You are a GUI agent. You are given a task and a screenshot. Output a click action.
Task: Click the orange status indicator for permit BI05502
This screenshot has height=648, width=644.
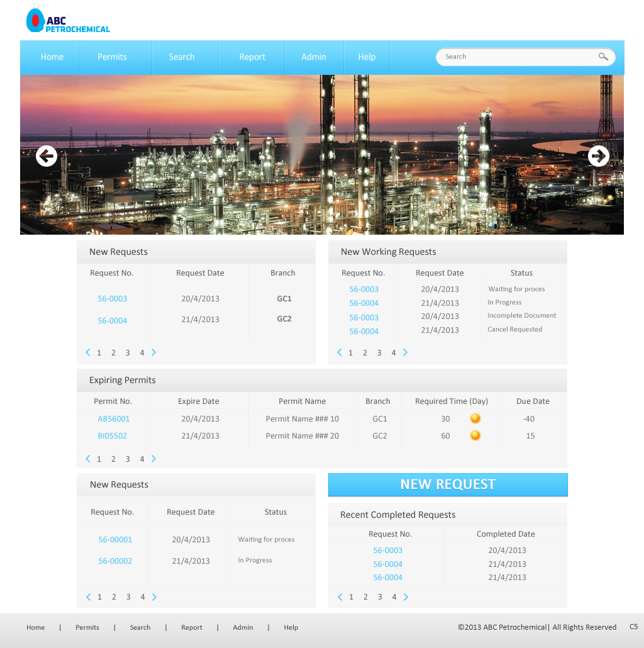coord(475,434)
